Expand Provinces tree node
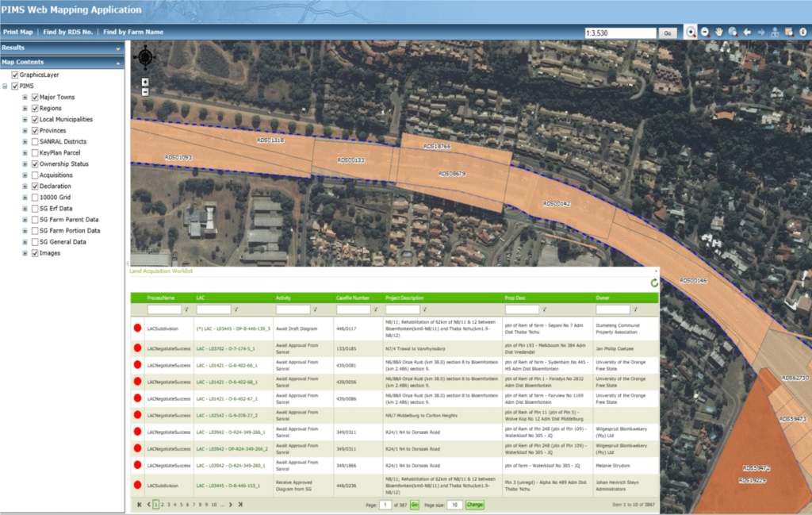This screenshot has height=515, width=812. 25,131
